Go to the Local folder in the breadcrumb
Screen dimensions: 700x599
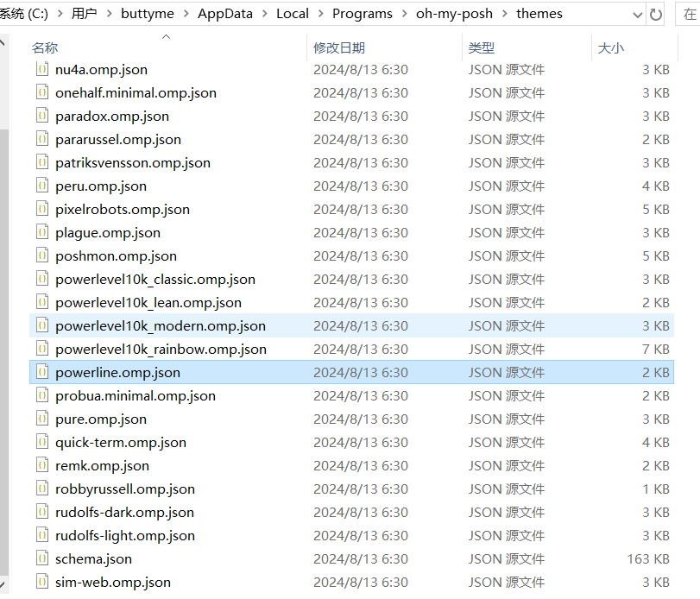point(292,14)
